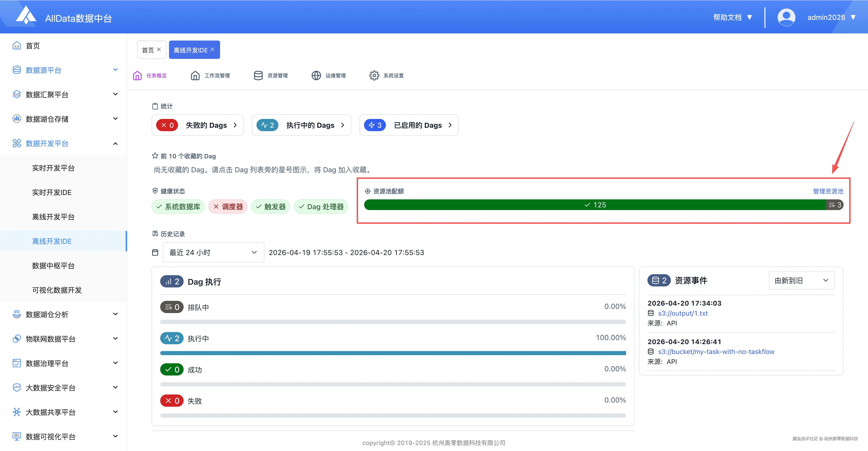Close the 离线开发IDE page tab
The width and height of the screenshot is (868, 451).
click(x=213, y=50)
